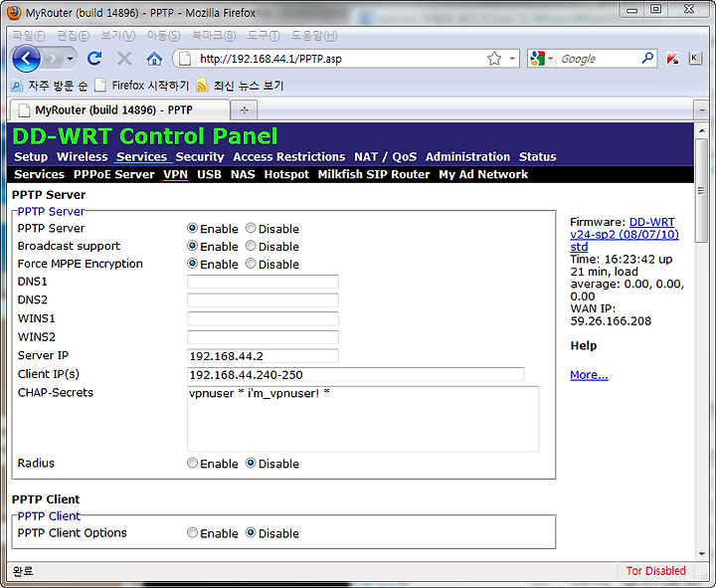This screenshot has height=588, width=716.
Task: Click the DNS1 input field
Action: [263, 282]
